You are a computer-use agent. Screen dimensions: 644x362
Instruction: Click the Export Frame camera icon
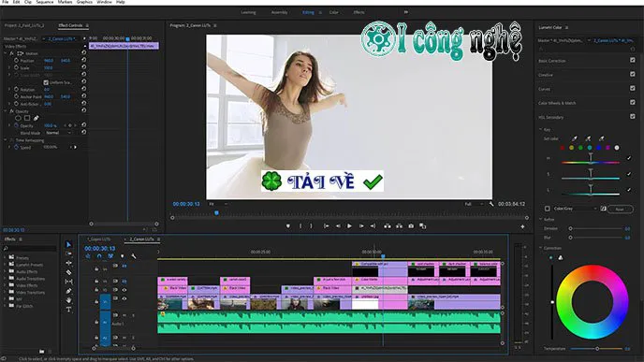tap(411, 226)
